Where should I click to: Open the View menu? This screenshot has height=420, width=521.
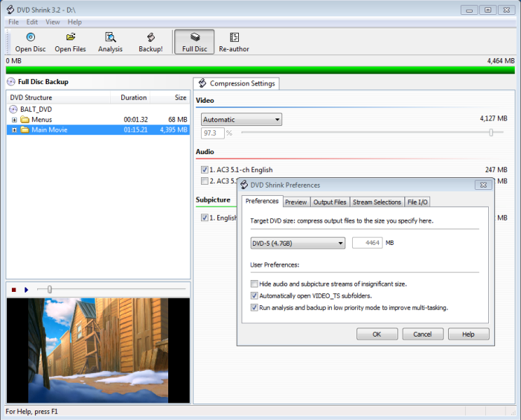click(x=53, y=22)
